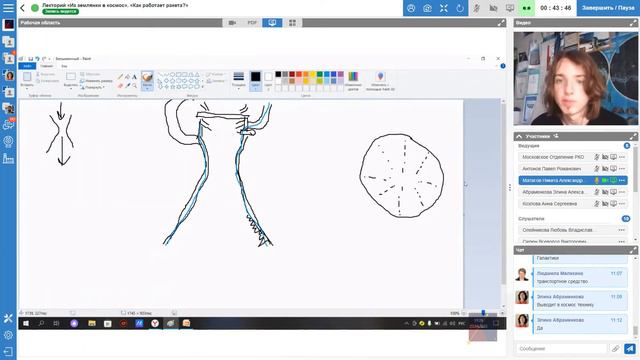This screenshot has width=640, height=360.
Task: Expand the work area panel to full size
Action: pyautogui.click(x=501, y=23)
